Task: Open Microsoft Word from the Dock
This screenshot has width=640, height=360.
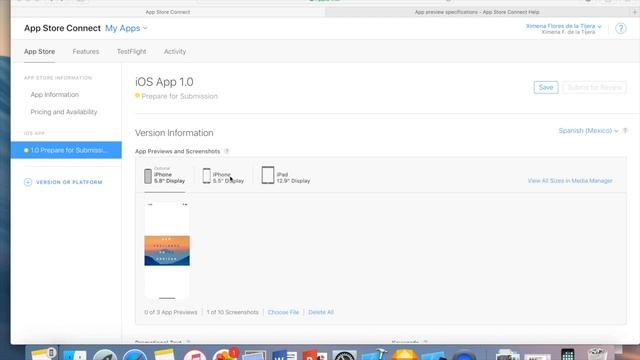Action: pyautogui.click(x=284, y=356)
